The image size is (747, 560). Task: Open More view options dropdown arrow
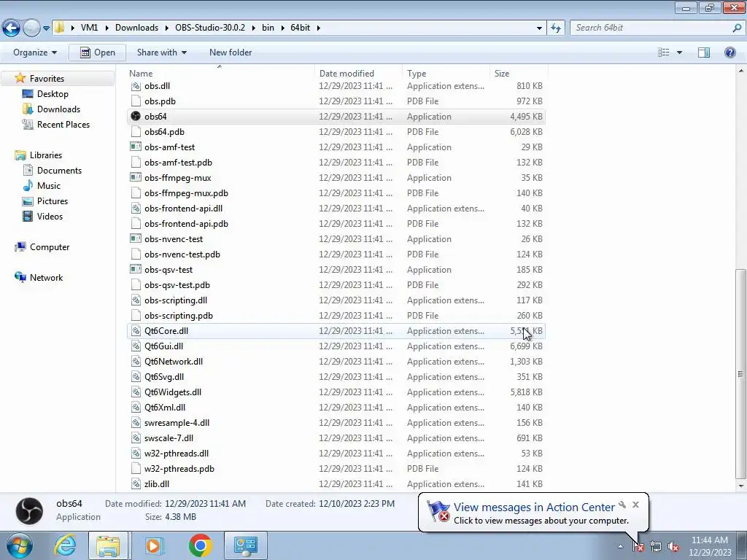point(679,52)
